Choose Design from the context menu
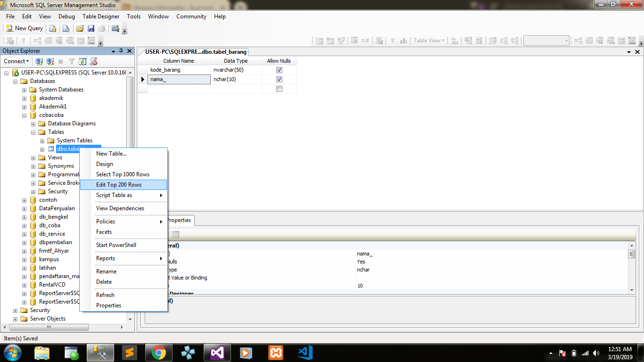The image size is (644, 362). coord(124,164)
